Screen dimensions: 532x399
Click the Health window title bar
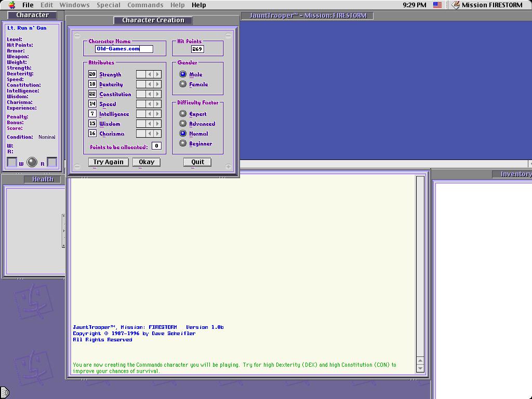tap(43, 179)
